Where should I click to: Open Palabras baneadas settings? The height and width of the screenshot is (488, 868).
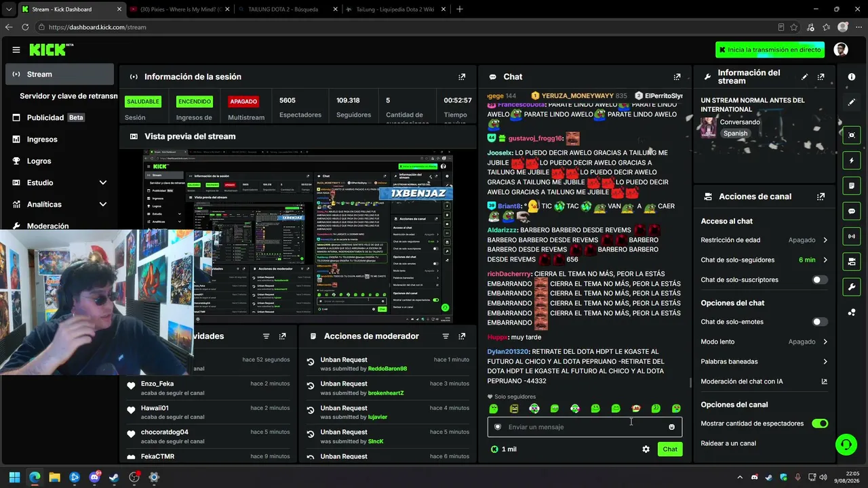[x=764, y=362]
